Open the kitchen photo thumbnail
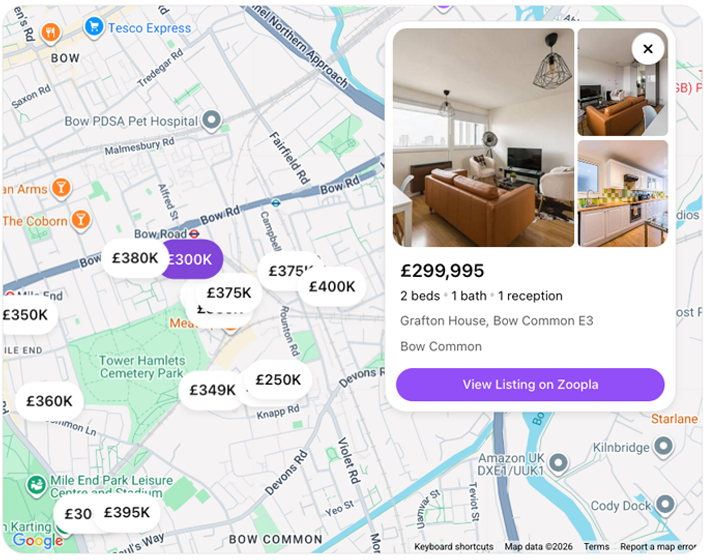 point(622,193)
